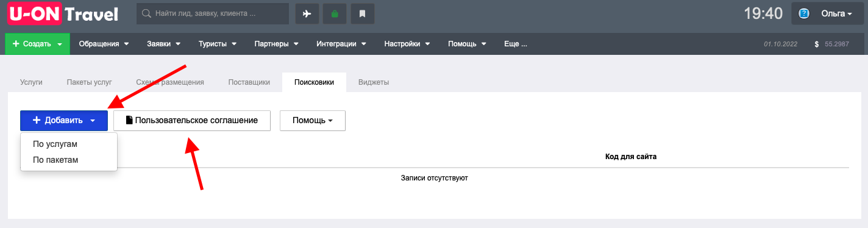Image resolution: width=868 pixels, height=228 pixels.
Task: Open the Пользовательское соглашение button
Action: (192, 120)
